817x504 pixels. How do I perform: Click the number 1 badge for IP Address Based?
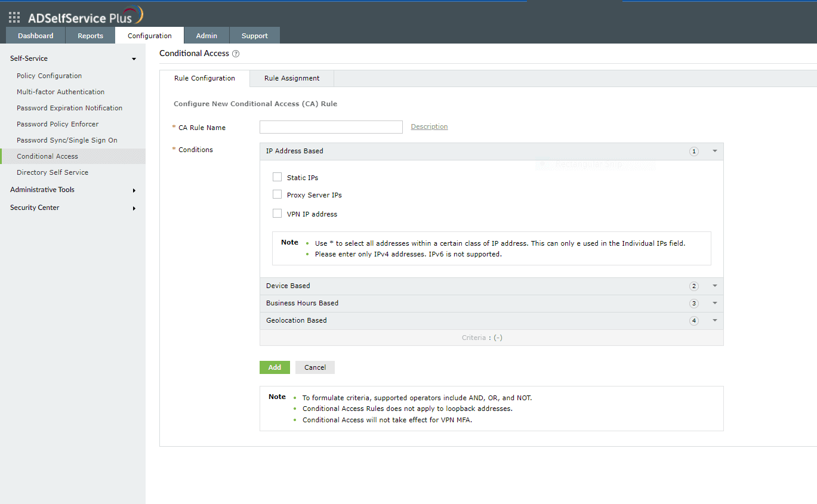[693, 151]
